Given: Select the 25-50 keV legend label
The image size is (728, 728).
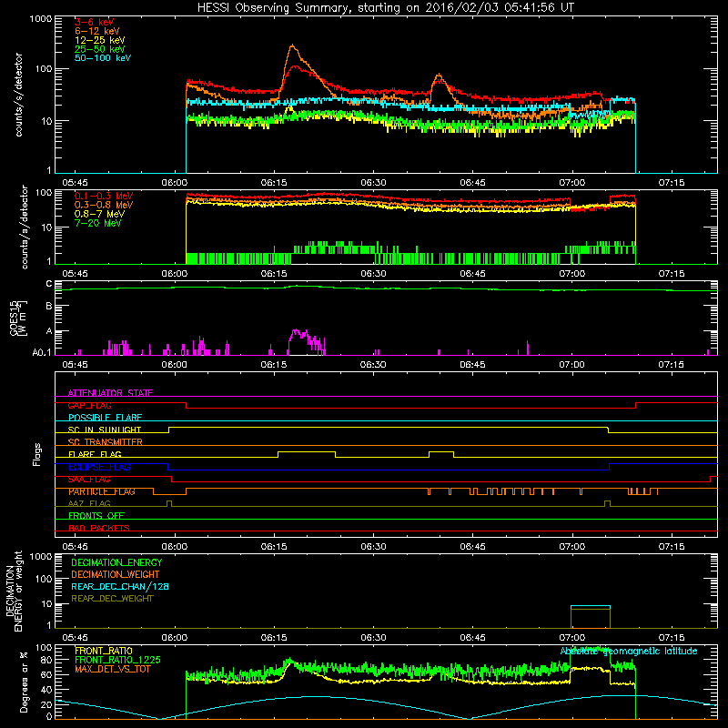Looking at the screenshot, I should pyautogui.click(x=100, y=49).
